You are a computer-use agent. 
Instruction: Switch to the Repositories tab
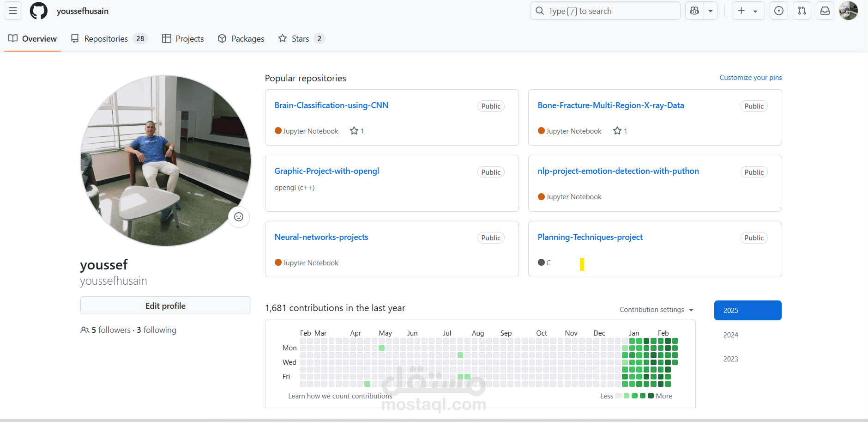tap(108, 39)
